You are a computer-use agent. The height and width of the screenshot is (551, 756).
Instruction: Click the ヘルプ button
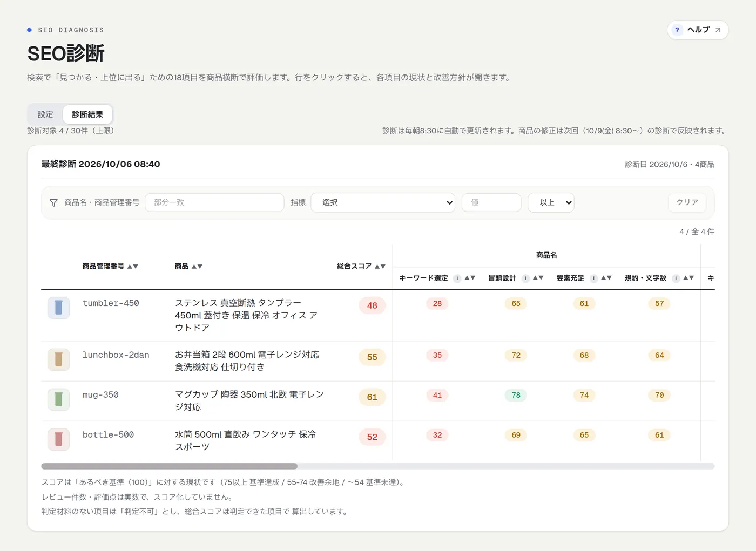[x=698, y=30]
